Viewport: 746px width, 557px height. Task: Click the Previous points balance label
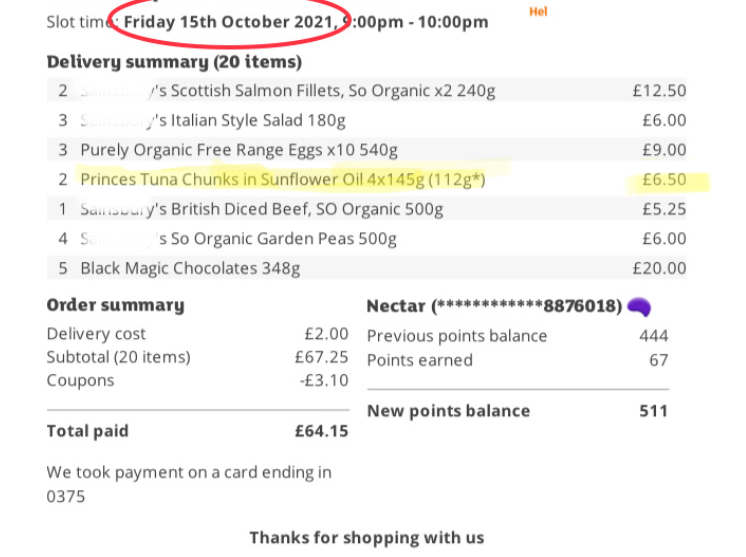(x=457, y=336)
